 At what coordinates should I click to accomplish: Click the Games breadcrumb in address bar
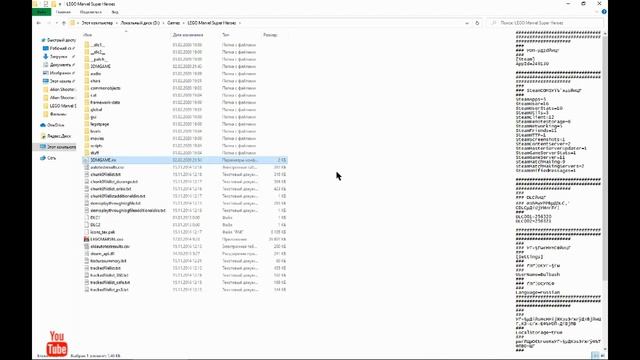[173, 23]
